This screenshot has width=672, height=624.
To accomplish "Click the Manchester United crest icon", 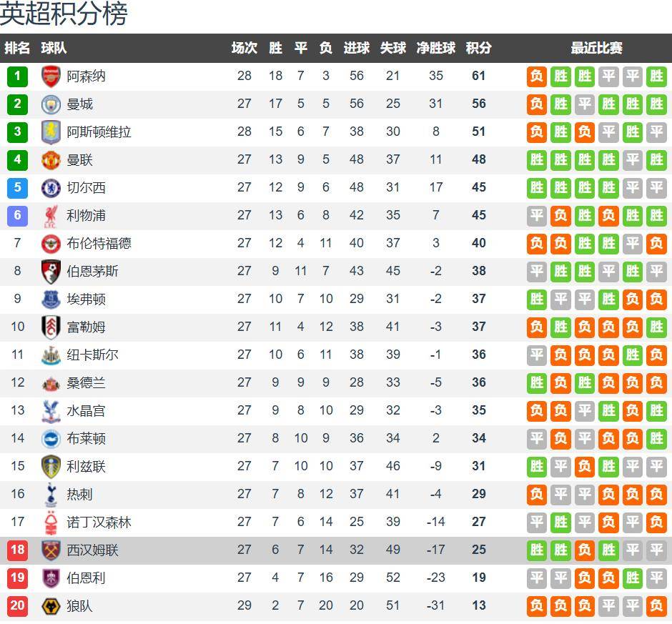I will [x=51, y=160].
